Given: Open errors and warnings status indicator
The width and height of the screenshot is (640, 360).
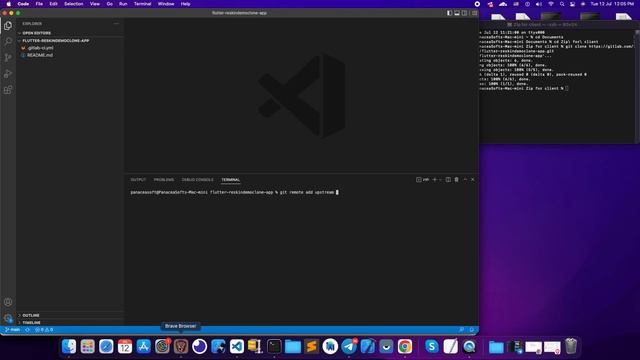Looking at the screenshot, I should tap(44, 330).
